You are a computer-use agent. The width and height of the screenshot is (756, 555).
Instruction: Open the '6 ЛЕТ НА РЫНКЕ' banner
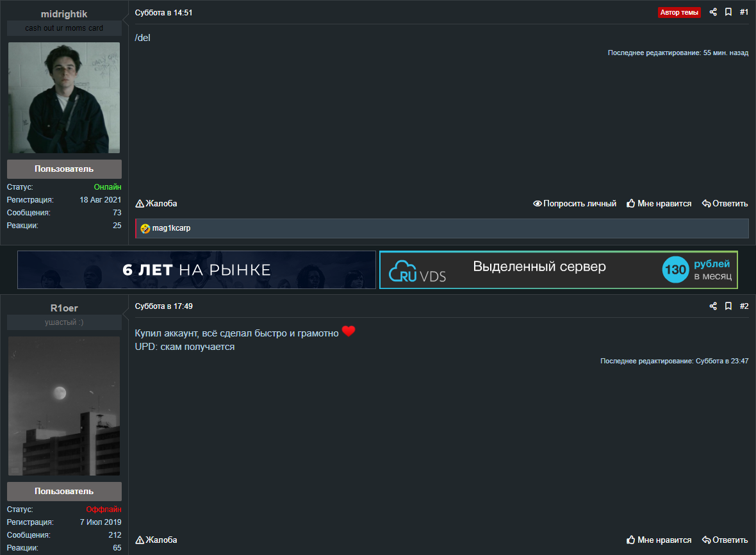click(x=197, y=270)
